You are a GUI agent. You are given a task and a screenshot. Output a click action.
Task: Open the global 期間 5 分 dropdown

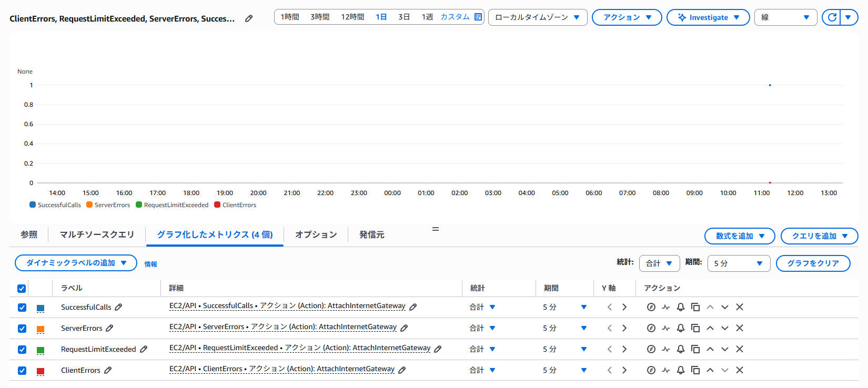point(739,263)
